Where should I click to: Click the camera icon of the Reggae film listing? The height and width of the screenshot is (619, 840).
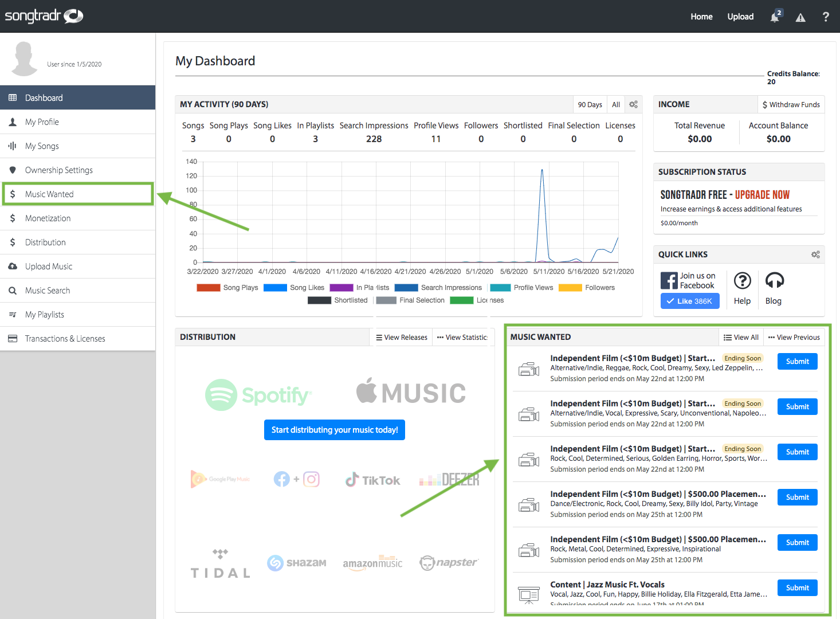(529, 369)
